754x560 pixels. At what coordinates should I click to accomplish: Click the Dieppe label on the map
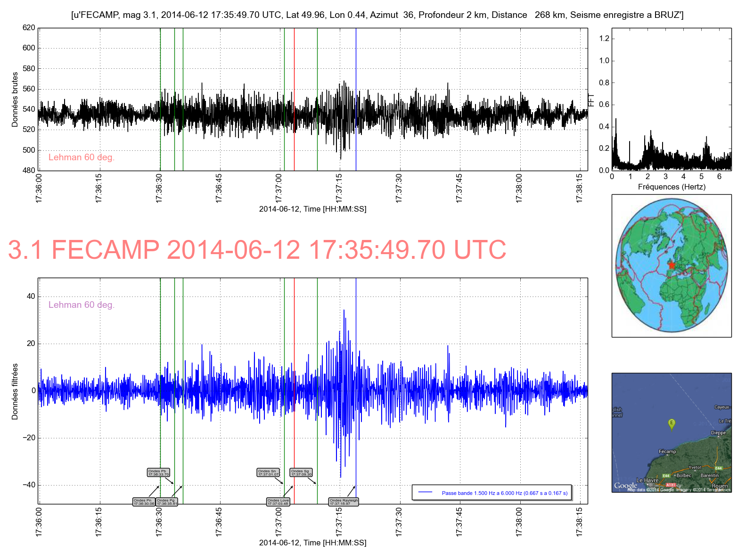pos(718,433)
